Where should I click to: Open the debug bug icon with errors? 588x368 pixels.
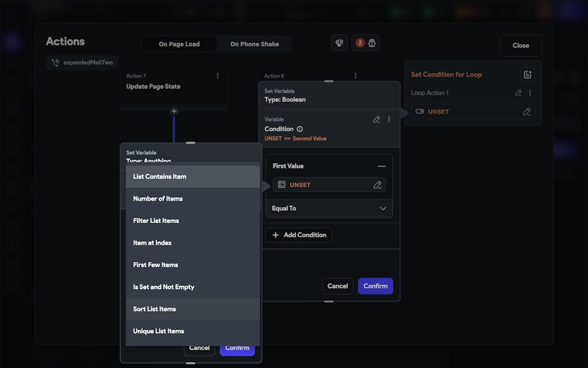(372, 43)
